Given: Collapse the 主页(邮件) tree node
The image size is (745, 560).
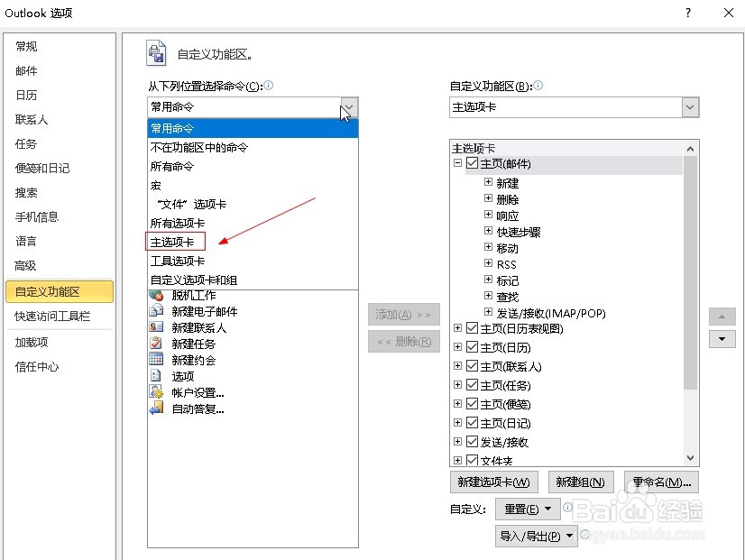Looking at the screenshot, I should point(457,163).
